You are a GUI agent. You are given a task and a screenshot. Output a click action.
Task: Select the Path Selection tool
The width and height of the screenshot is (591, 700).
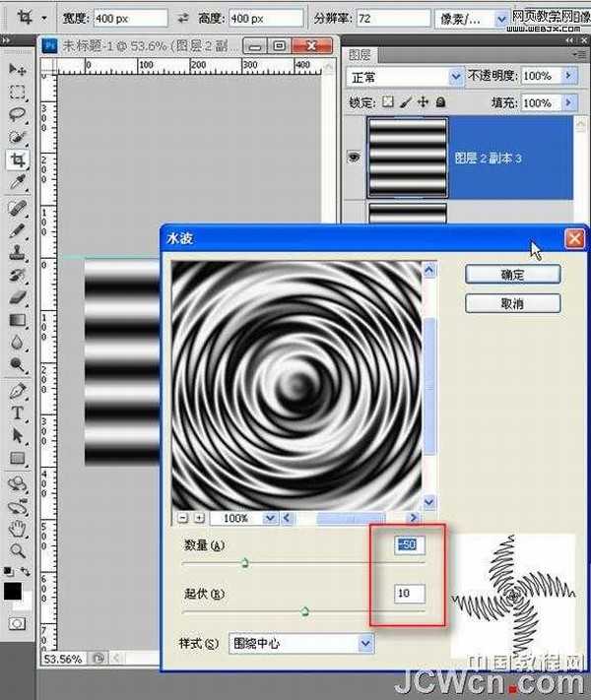[18, 435]
